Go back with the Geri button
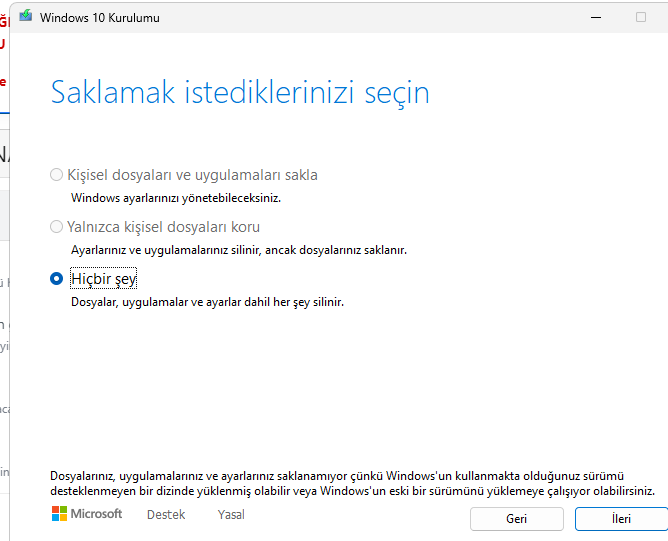Image resolution: width=668 pixels, height=541 pixels. (517, 519)
